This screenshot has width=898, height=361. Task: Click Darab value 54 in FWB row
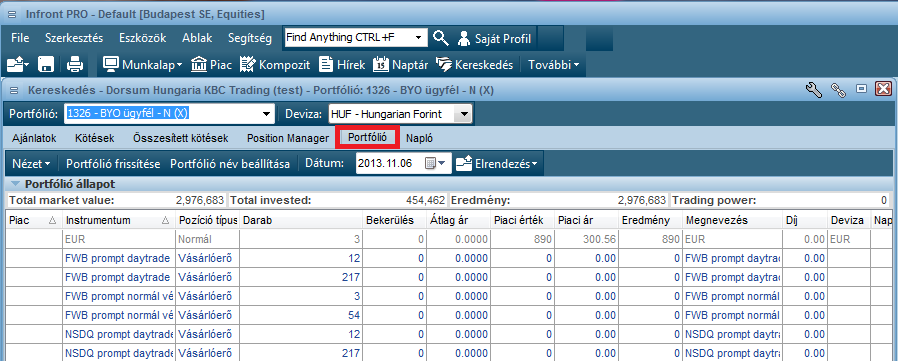pyautogui.click(x=301, y=315)
